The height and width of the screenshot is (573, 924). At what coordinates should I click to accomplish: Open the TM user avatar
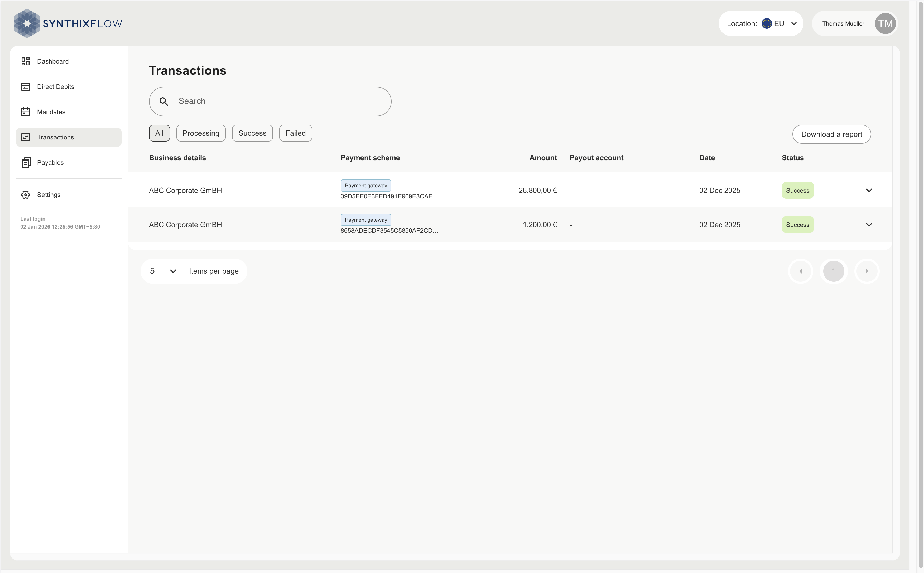885,23
